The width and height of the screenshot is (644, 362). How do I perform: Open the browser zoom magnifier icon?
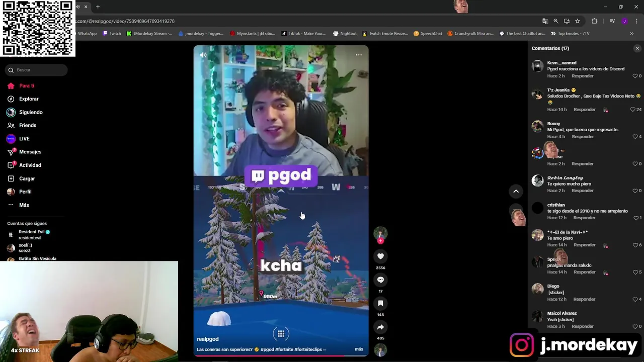556,21
